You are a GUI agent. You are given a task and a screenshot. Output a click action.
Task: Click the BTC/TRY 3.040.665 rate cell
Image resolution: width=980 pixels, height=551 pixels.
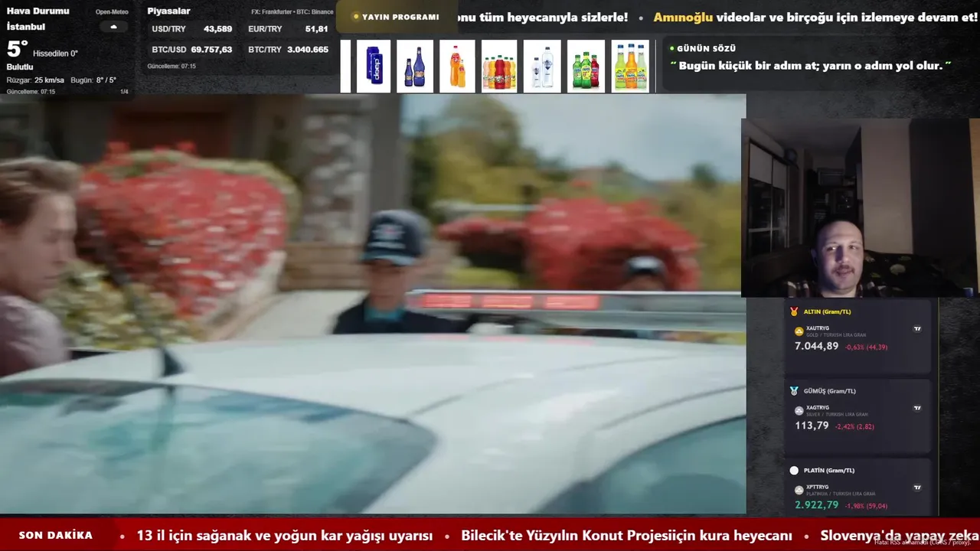pyautogui.click(x=288, y=50)
